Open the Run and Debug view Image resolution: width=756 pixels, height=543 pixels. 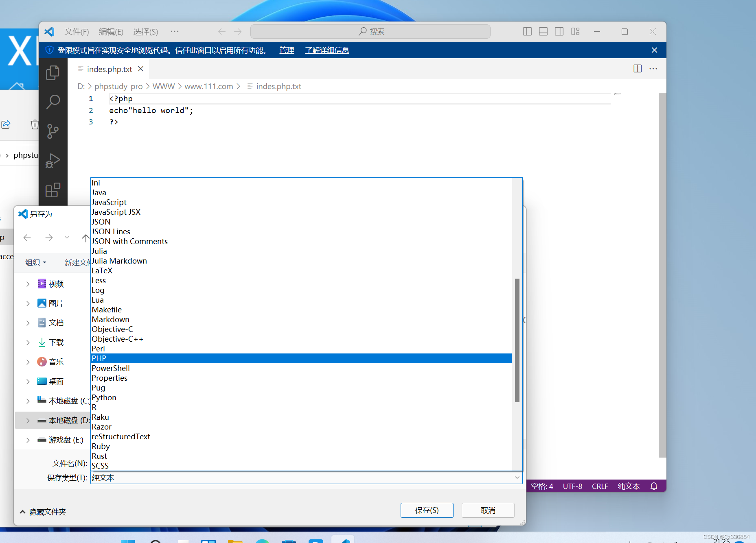pos(53,160)
